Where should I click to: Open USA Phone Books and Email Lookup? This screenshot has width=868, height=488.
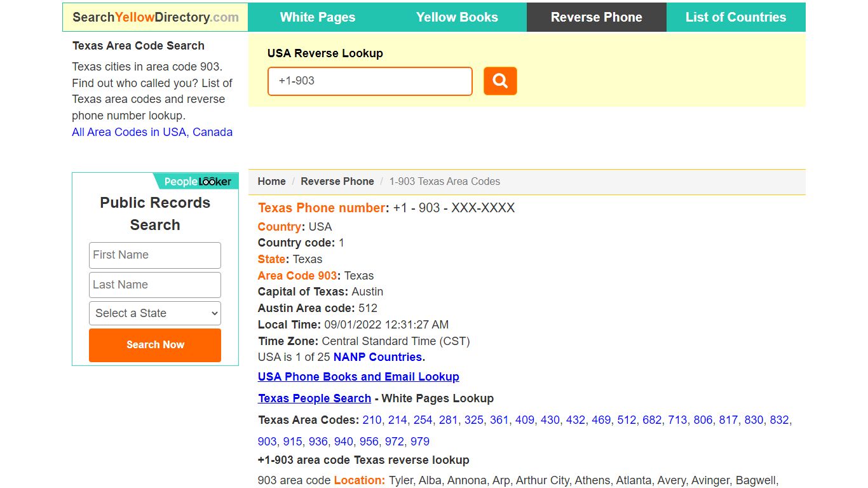358,377
